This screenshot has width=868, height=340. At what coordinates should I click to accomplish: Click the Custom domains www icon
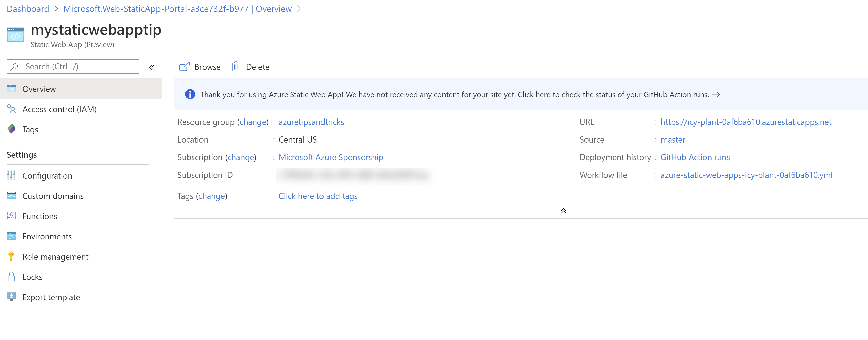pos(11,196)
